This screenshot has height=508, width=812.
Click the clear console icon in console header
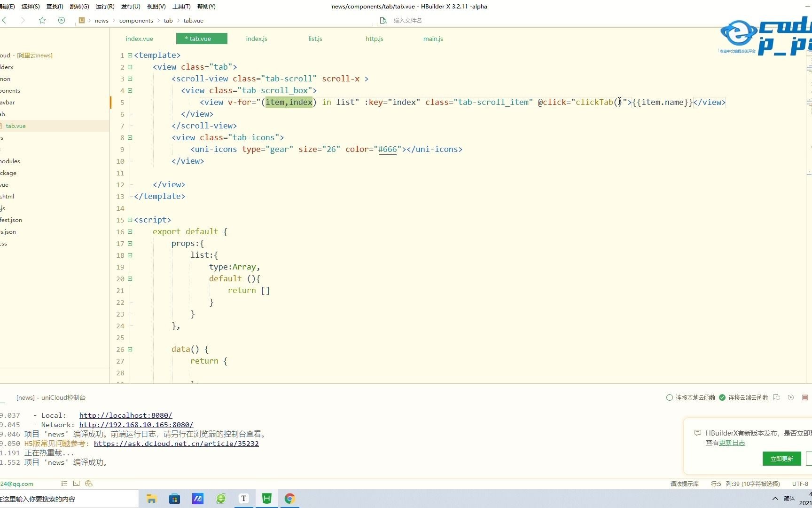[x=777, y=397]
